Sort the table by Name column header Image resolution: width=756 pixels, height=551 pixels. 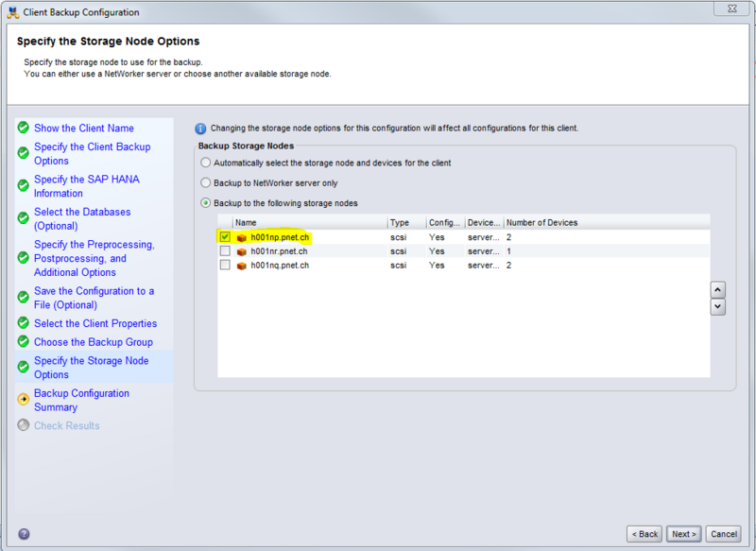coord(309,223)
